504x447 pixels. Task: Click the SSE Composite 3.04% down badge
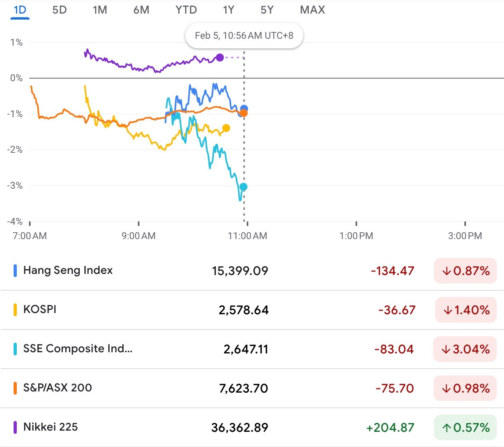(x=465, y=349)
